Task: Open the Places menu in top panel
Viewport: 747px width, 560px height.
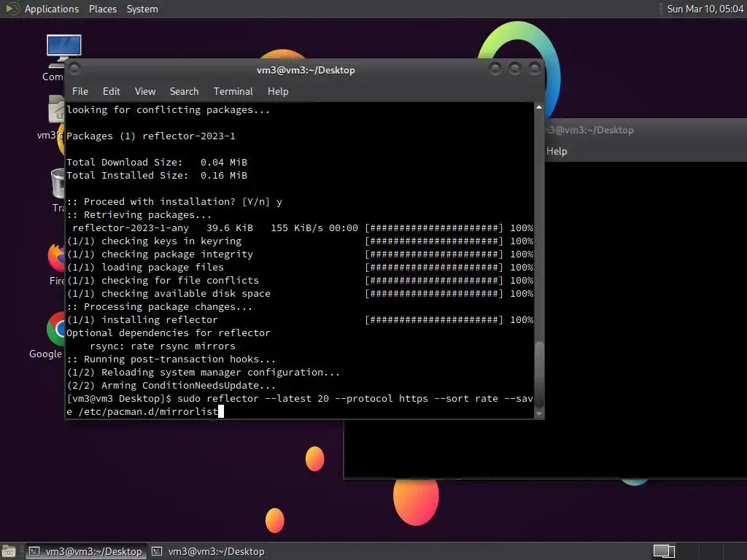Action: coord(102,9)
